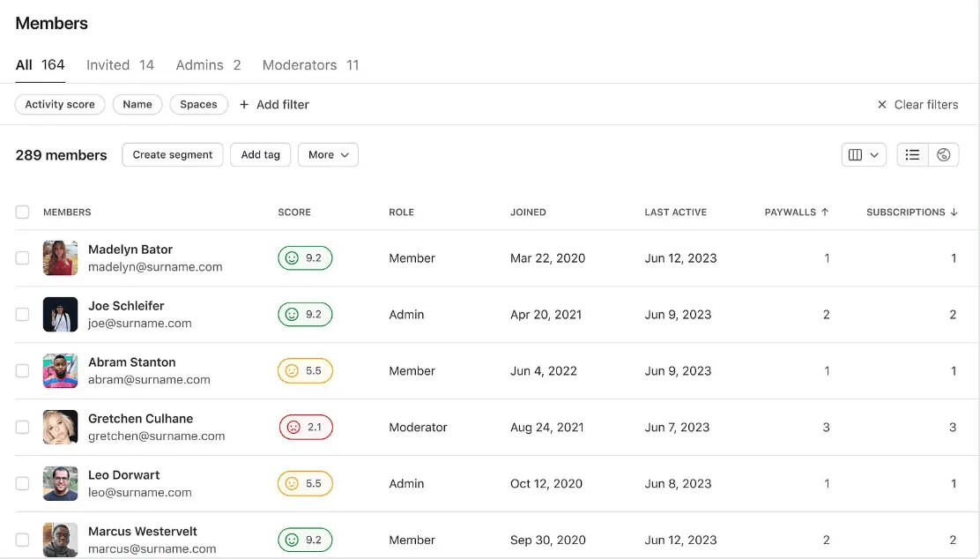Open the Spaces filter chip

click(198, 105)
